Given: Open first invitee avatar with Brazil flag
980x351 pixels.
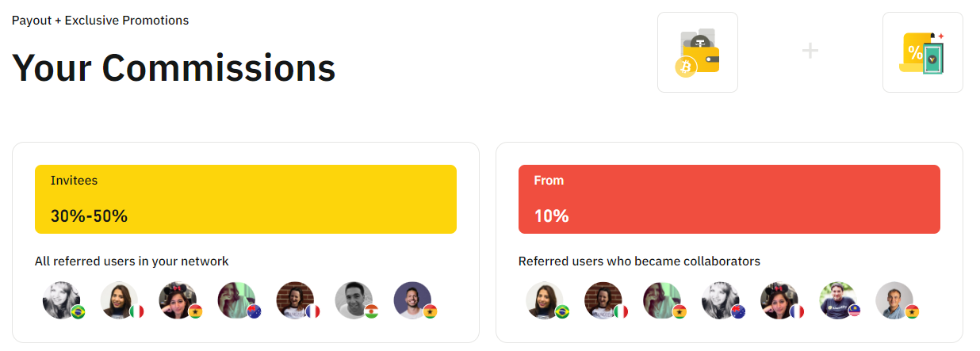Looking at the screenshot, I should click(x=63, y=300).
